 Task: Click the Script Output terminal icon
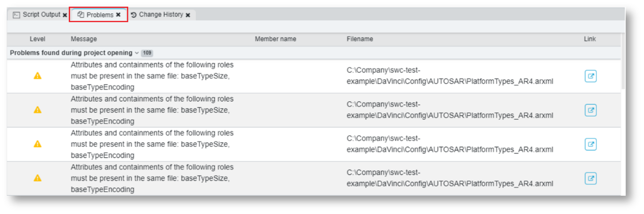point(16,15)
